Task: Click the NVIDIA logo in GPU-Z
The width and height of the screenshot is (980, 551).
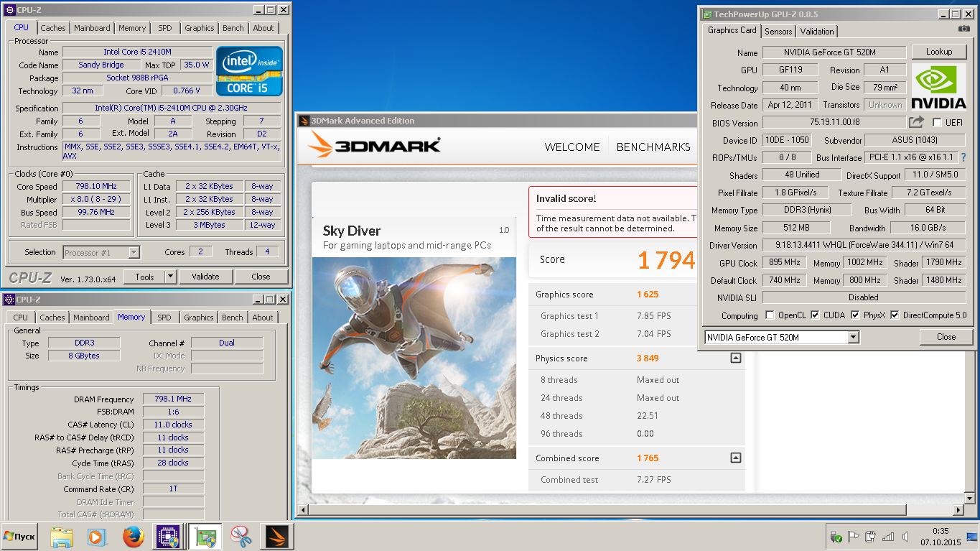Action: 938,87
